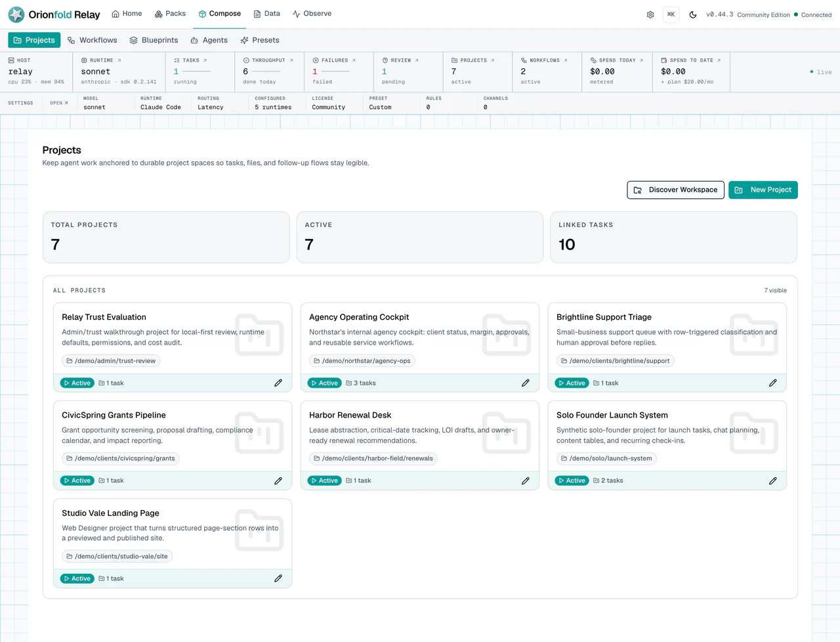Click the Brightline Support Triage title

pyautogui.click(x=604, y=317)
